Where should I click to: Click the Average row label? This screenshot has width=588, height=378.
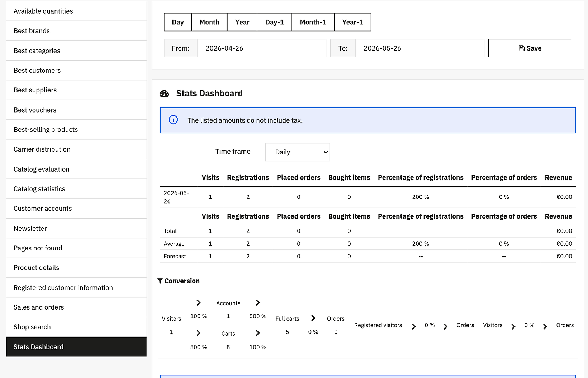pyautogui.click(x=174, y=244)
